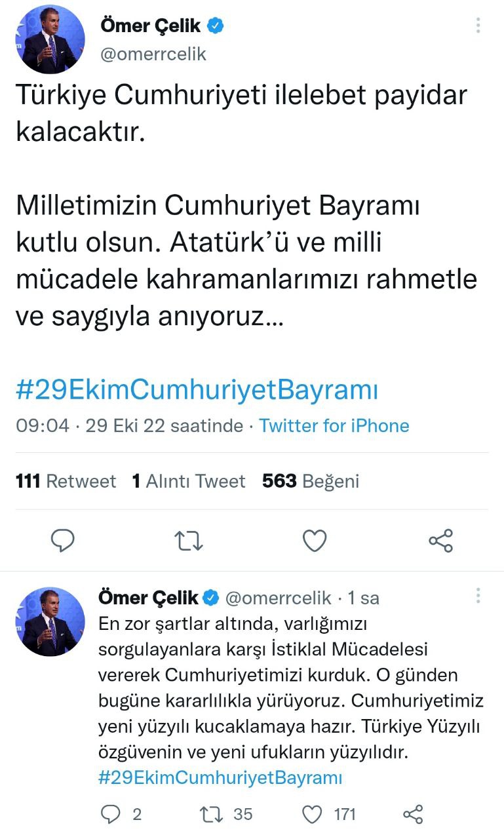Image resolution: width=504 pixels, height=839 pixels.
Task: Share the second tweet
Action: point(413,814)
